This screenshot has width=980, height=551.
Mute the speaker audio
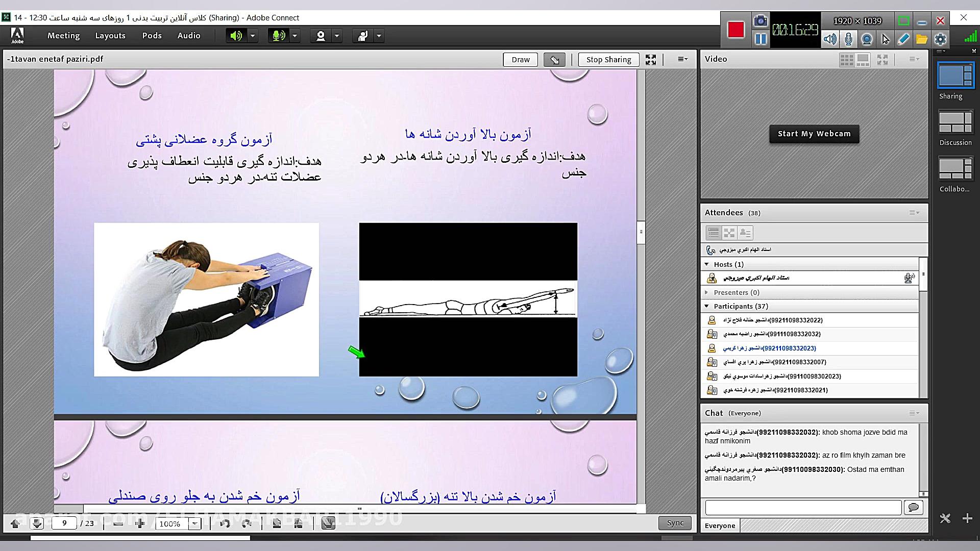235,35
